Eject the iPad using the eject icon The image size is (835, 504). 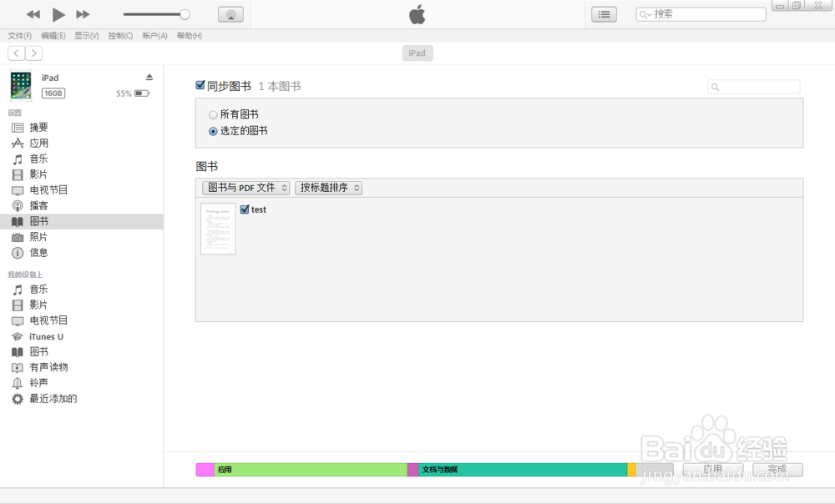[149, 77]
